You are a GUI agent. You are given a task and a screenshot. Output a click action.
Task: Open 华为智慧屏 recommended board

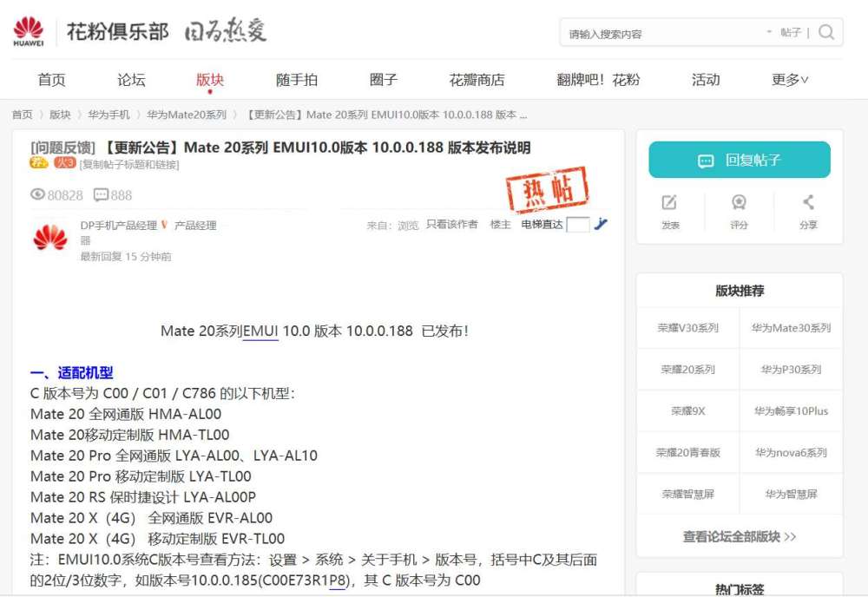click(791, 494)
